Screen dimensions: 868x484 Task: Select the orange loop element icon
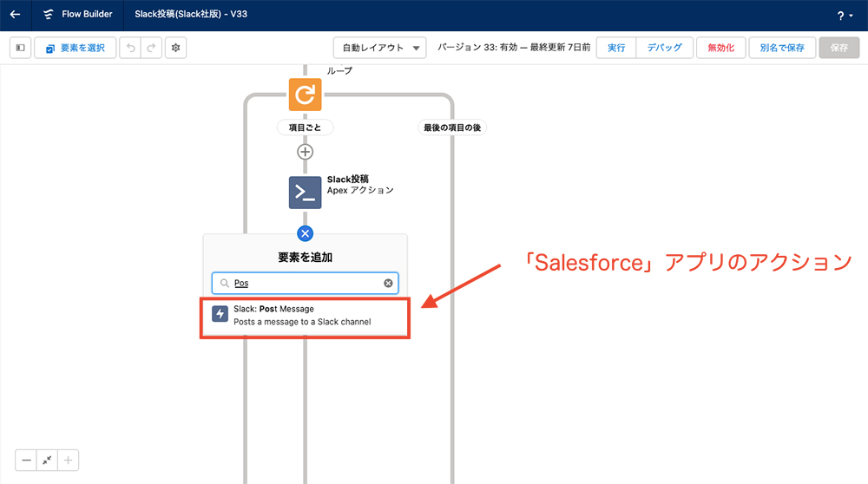click(x=305, y=95)
